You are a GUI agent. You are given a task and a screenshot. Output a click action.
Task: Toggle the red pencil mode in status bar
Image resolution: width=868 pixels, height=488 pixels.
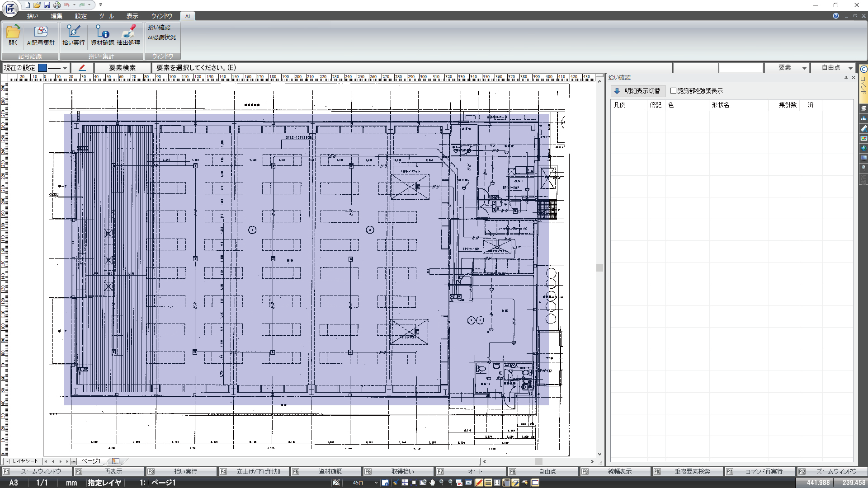(x=479, y=483)
